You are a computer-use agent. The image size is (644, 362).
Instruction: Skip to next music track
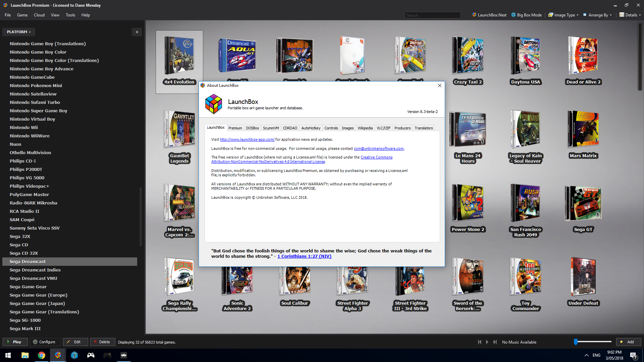click(495, 342)
